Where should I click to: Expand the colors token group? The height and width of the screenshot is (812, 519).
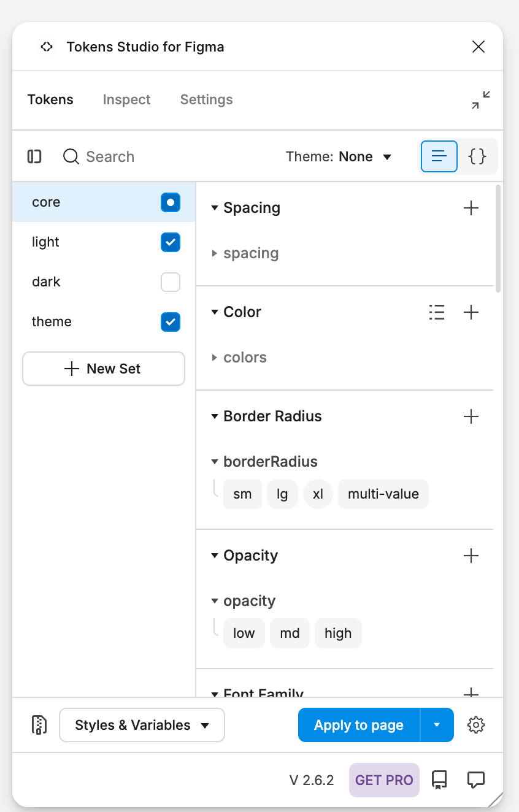tap(245, 358)
